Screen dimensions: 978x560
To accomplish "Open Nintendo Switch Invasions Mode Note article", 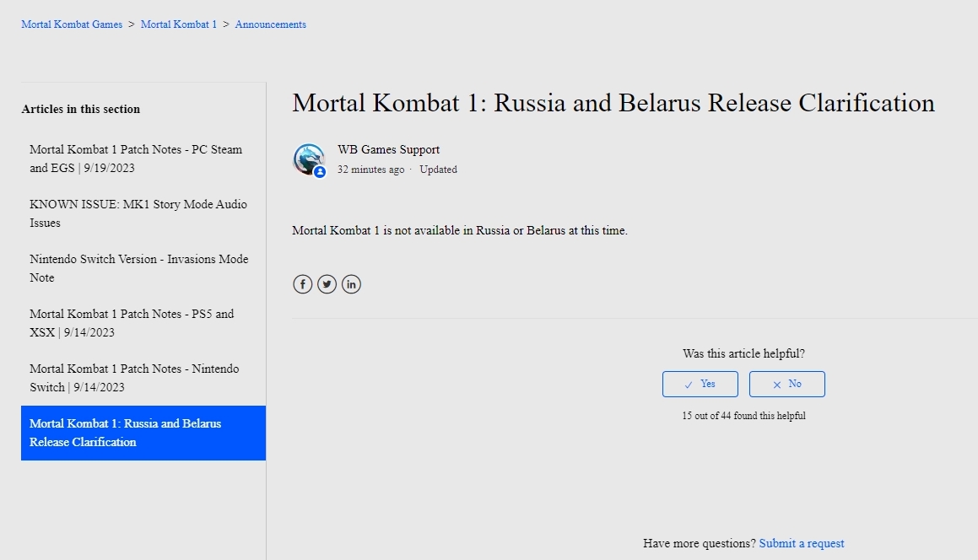I will (143, 268).
